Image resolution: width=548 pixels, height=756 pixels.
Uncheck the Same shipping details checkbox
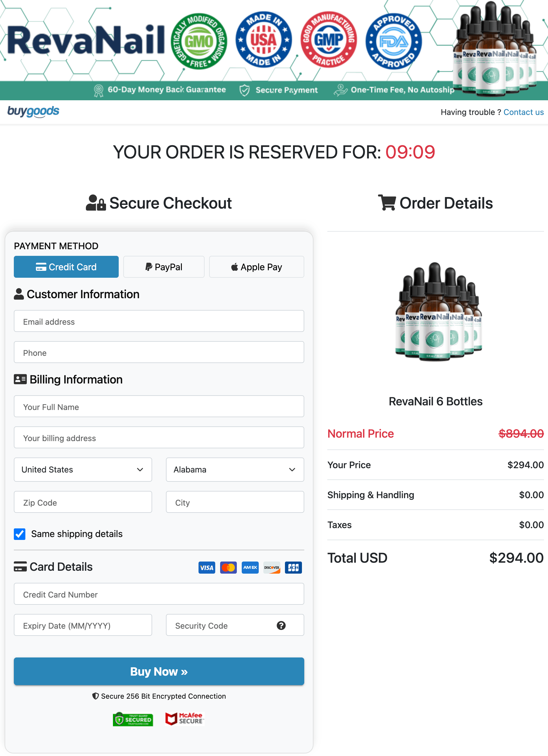coord(20,534)
